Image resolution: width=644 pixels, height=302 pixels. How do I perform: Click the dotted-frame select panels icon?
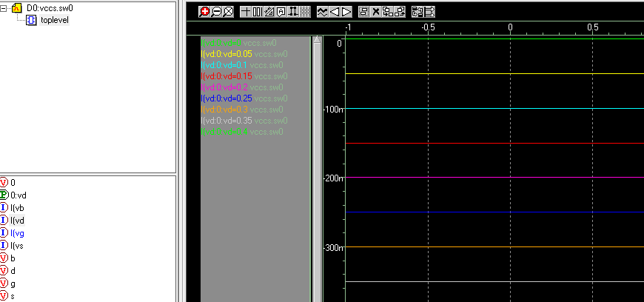coord(364,12)
